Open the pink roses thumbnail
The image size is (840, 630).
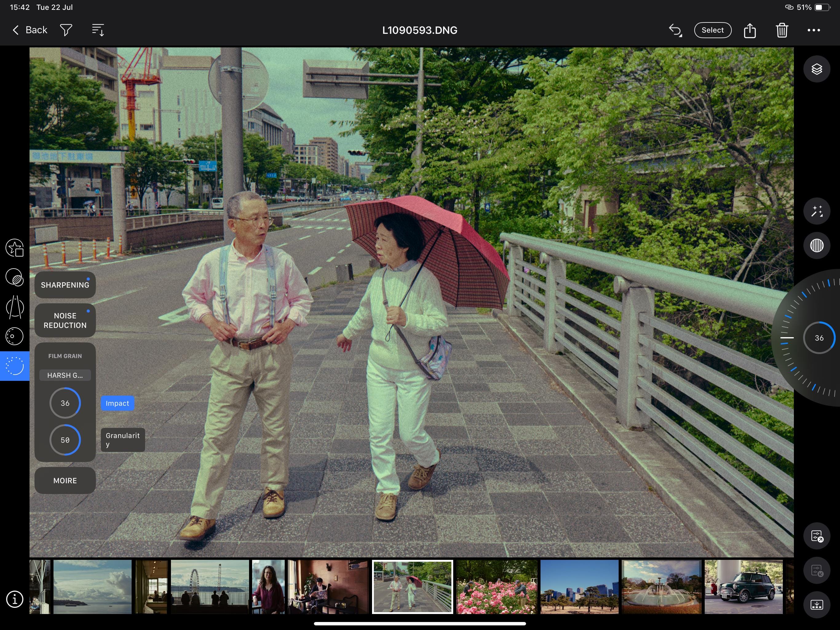pos(497,587)
